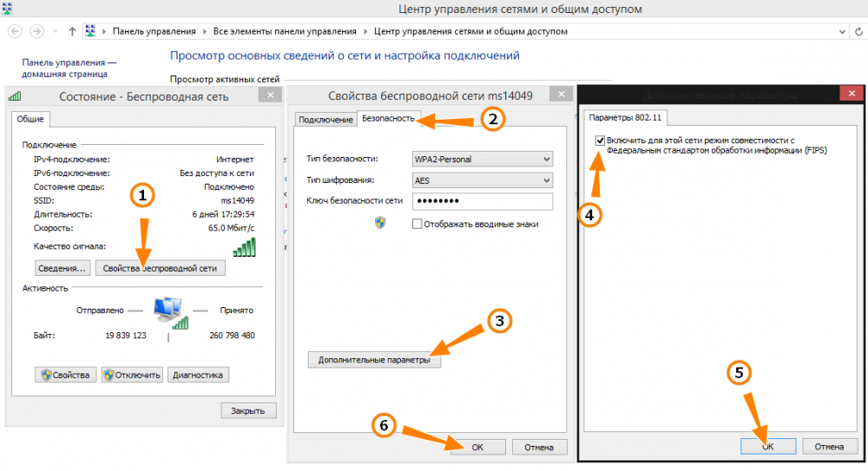Open Свойства беспроводной сети button
Viewport: 868px width, 471px height.
tap(160, 268)
